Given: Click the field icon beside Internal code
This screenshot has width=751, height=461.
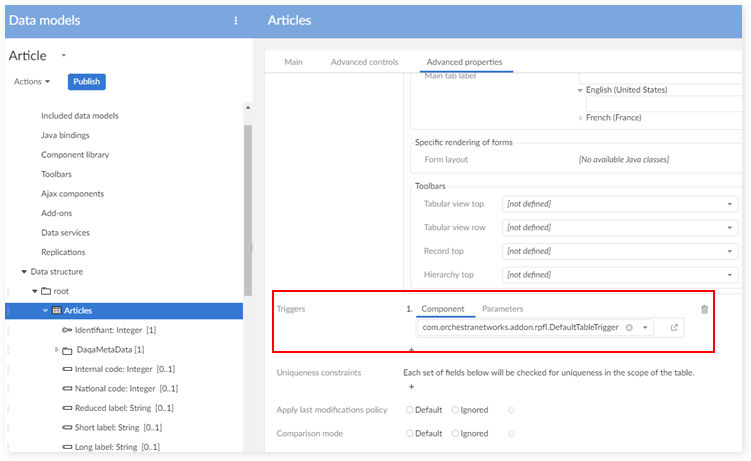Looking at the screenshot, I should point(67,369).
